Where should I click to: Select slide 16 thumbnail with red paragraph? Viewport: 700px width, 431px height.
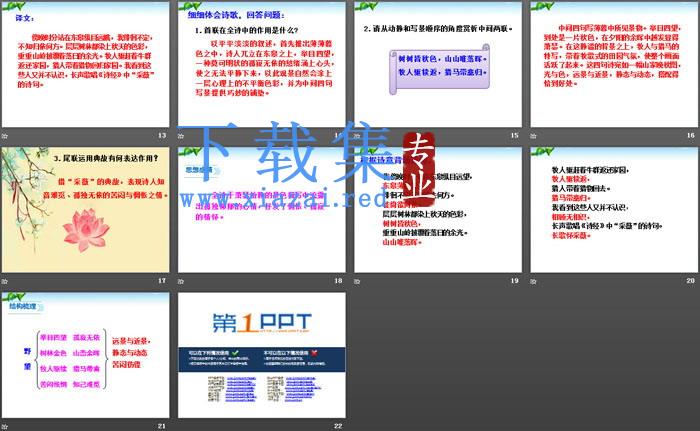[x=614, y=64]
